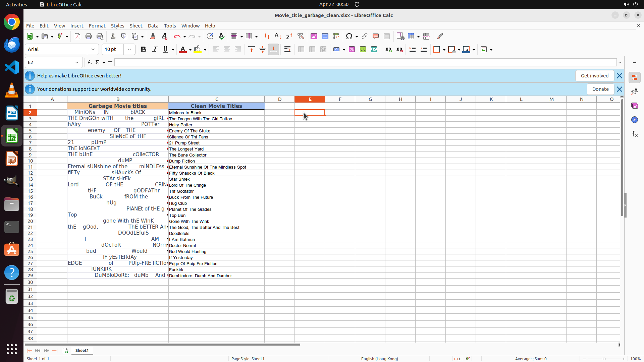Click the Special Character (omega) icon
Image resolution: width=644 pixels, height=362 pixels.
pyautogui.click(x=349, y=36)
